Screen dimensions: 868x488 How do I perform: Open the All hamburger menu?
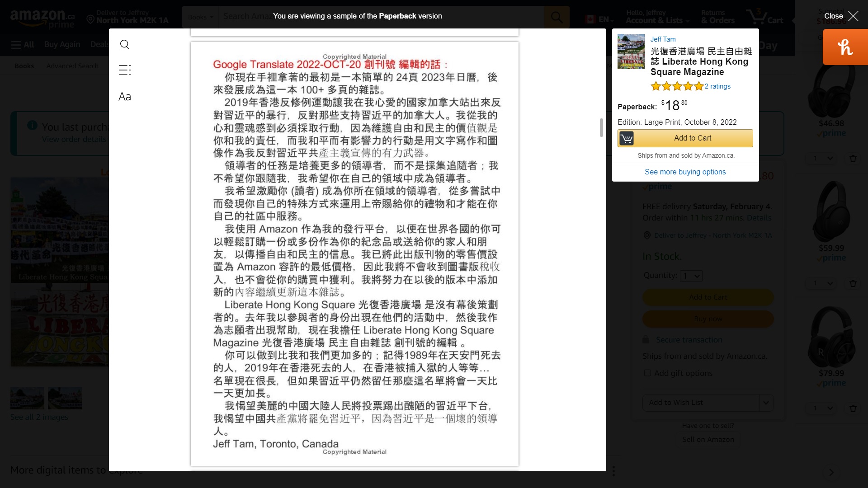pos(23,44)
